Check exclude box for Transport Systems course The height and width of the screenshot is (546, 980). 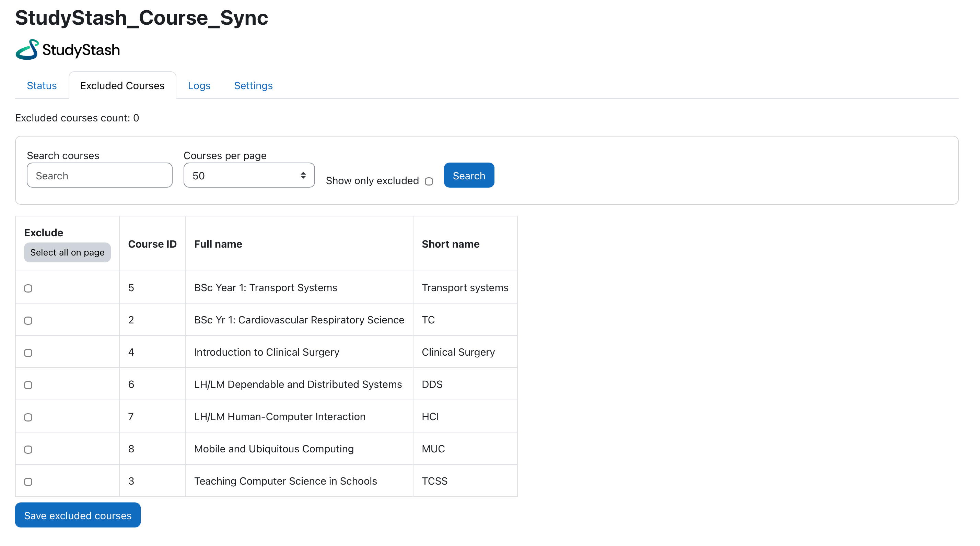pyautogui.click(x=28, y=288)
